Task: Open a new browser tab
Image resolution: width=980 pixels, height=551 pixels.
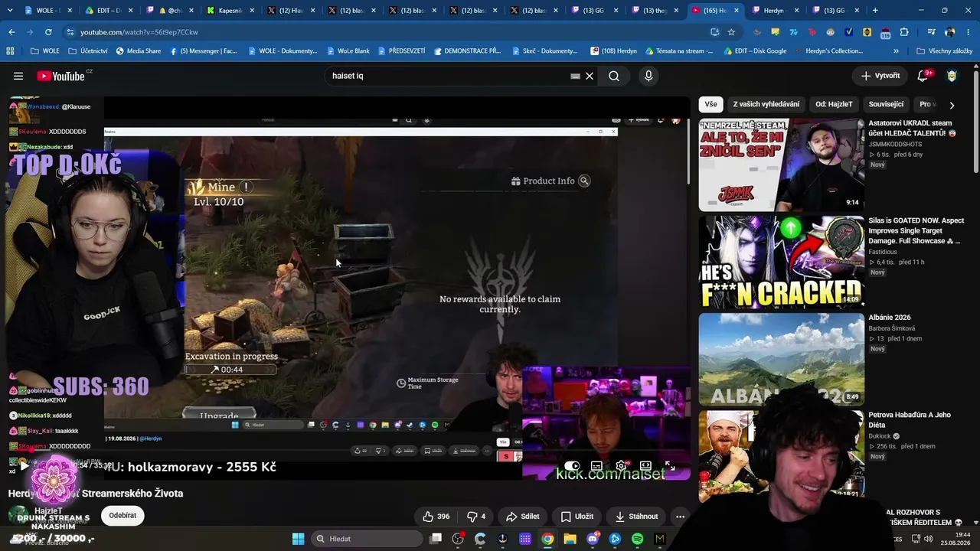Action: coord(875,11)
